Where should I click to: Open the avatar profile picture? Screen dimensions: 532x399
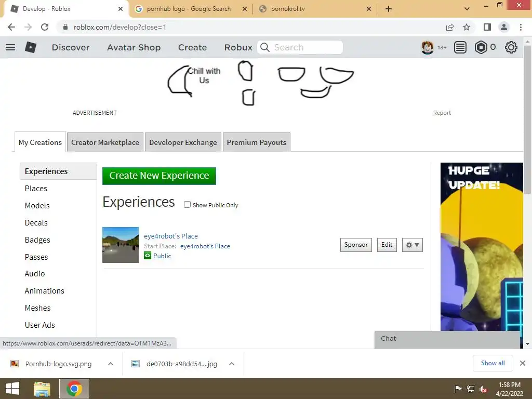click(x=427, y=47)
